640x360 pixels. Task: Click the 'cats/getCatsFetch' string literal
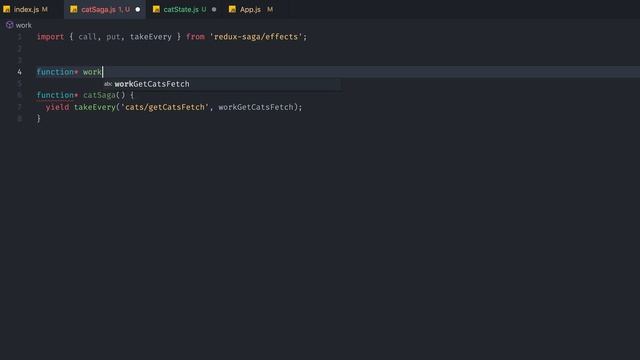[165, 107]
